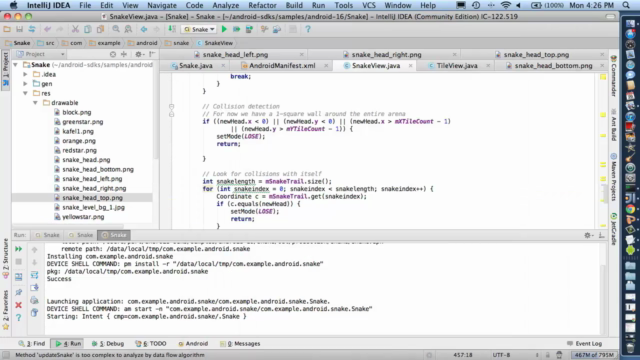Image resolution: width=640 pixels, height=360 pixels.
Task: Open the TODO tool window button
Action: pyautogui.click(x=151, y=344)
